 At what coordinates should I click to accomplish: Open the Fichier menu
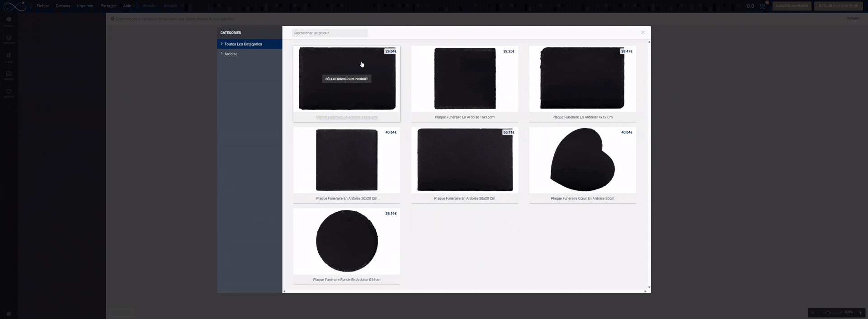(42, 6)
